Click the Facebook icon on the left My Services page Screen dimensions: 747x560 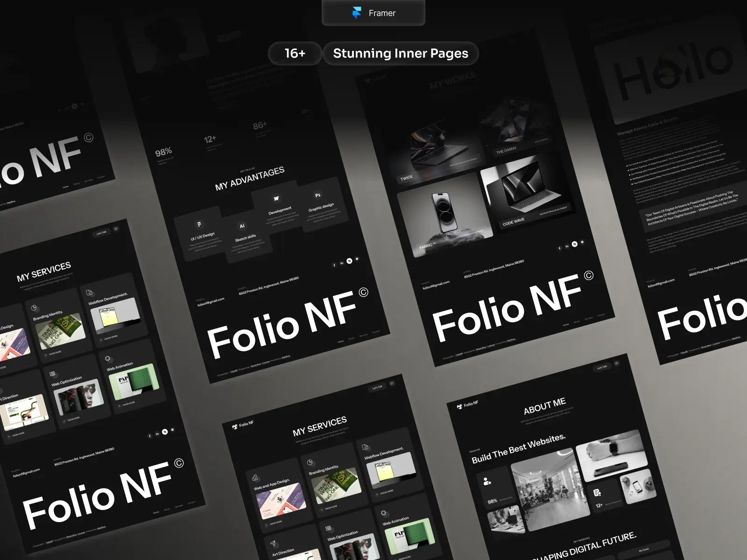[150, 436]
